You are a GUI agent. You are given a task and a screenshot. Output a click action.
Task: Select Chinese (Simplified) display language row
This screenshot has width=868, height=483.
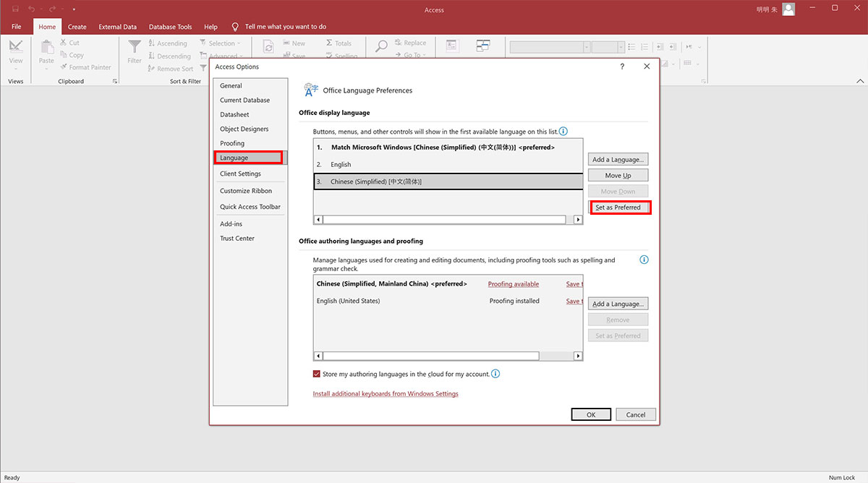click(x=448, y=181)
